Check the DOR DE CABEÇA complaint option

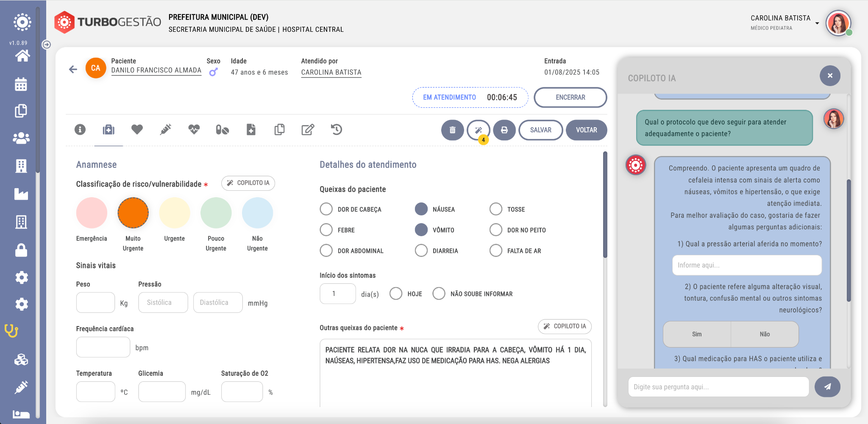click(326, 209)
